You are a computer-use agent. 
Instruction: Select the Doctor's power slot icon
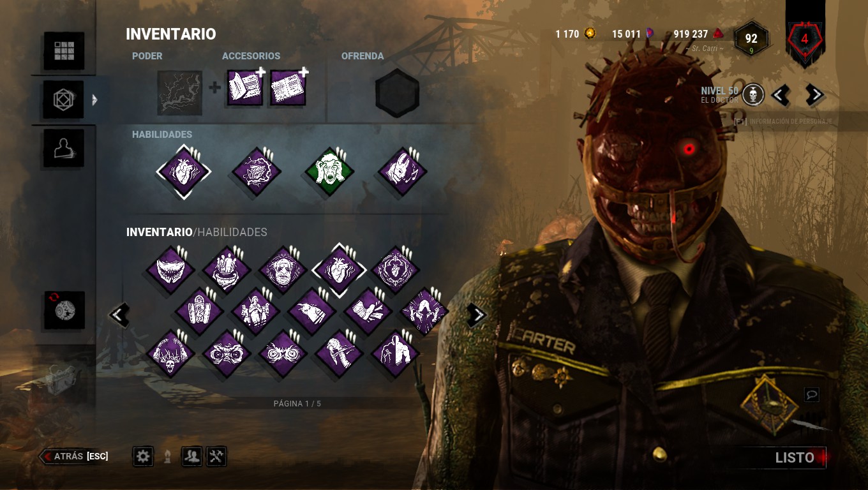[180, 93]
